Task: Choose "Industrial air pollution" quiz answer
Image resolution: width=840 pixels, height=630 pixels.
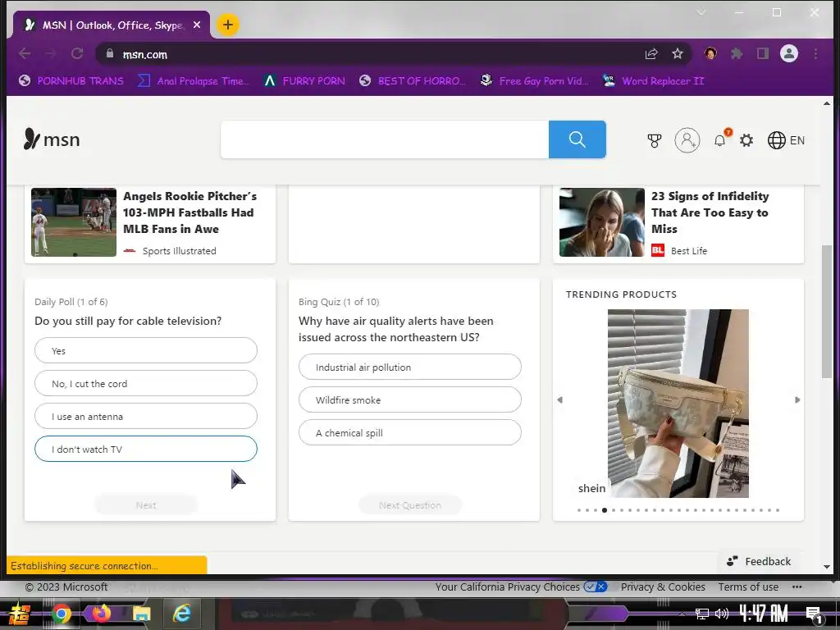Action: pyautogui.click(x=410, y=367)
